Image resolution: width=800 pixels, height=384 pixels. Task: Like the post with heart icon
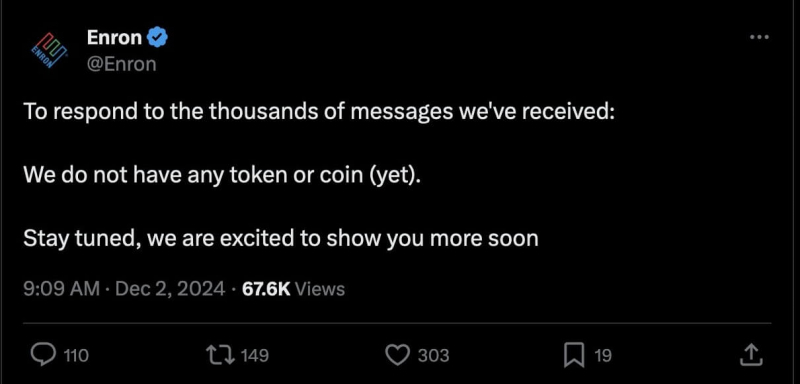point(397,355)
